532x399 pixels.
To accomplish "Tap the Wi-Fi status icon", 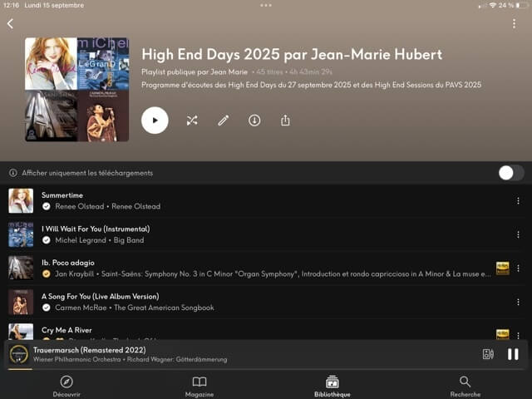I will coord(493,5).
